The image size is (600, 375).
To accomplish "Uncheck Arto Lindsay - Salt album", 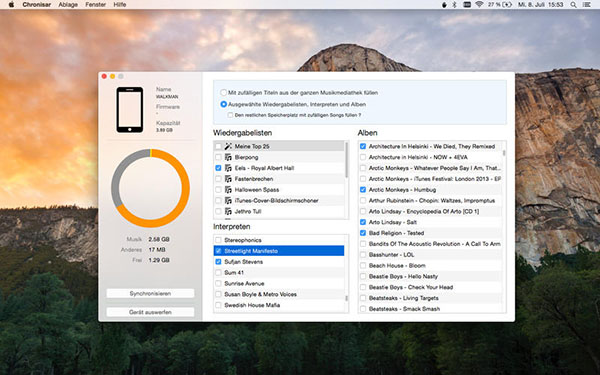I will point(363,222).
